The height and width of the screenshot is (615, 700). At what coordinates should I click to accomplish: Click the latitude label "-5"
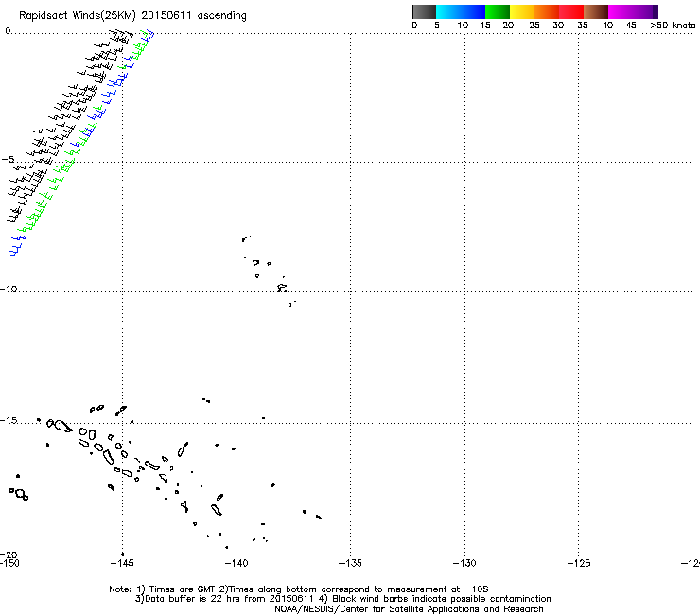point(8,160)
